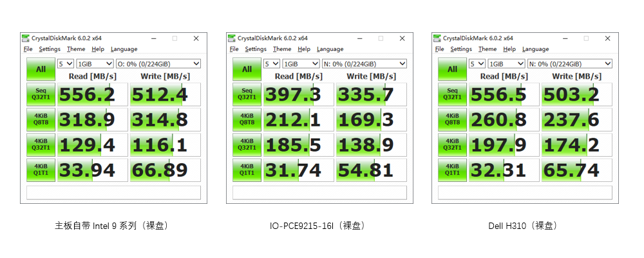
Task: Start 4KiB Q32T1 test in the IO-PCE9215-16I window
Action: [247, 144]
